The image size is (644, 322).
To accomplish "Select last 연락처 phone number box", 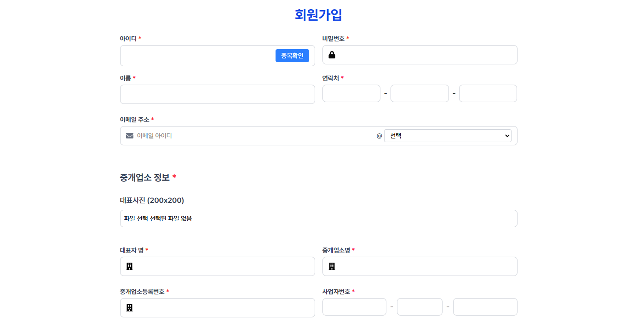I will pos(488,93).
